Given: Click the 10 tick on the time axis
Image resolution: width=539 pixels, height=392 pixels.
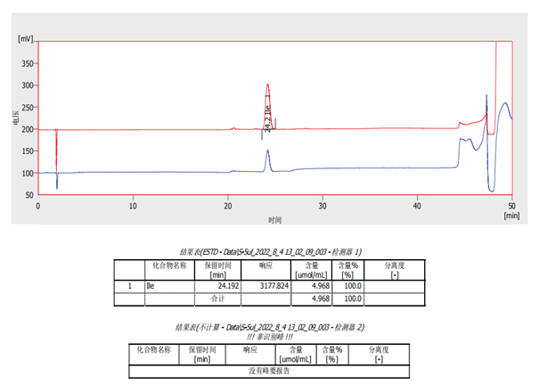Looking at the screenshot, I should click(133, 206).
